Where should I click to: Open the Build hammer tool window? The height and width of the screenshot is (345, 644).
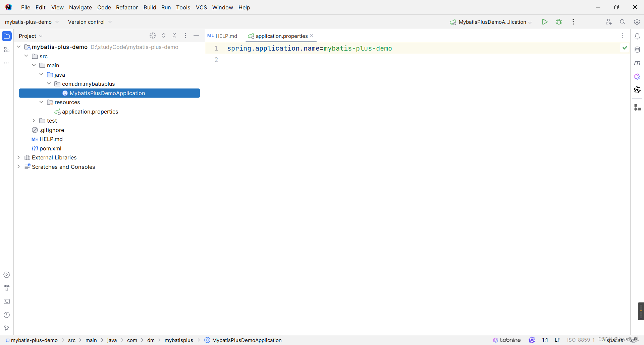7,288
